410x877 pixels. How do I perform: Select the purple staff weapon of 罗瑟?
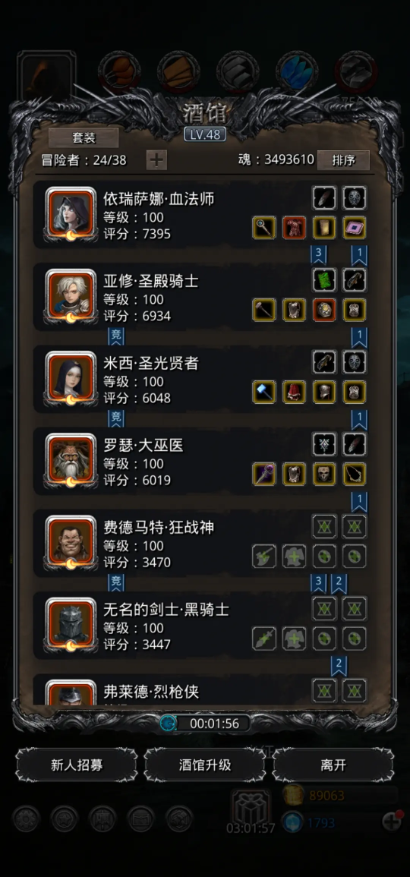click(x=264, y=474)
